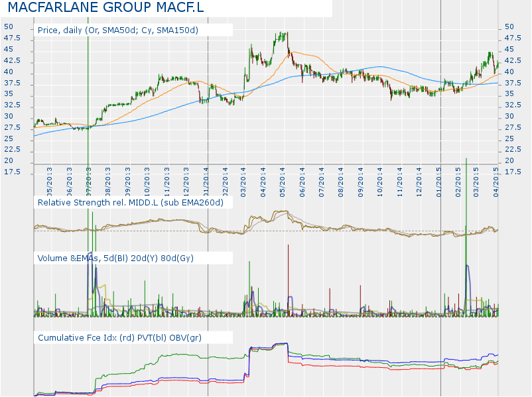This screenshot has height=397, width=532.
Task: Select the 11/2013 date label
Action: pos(166,182)
